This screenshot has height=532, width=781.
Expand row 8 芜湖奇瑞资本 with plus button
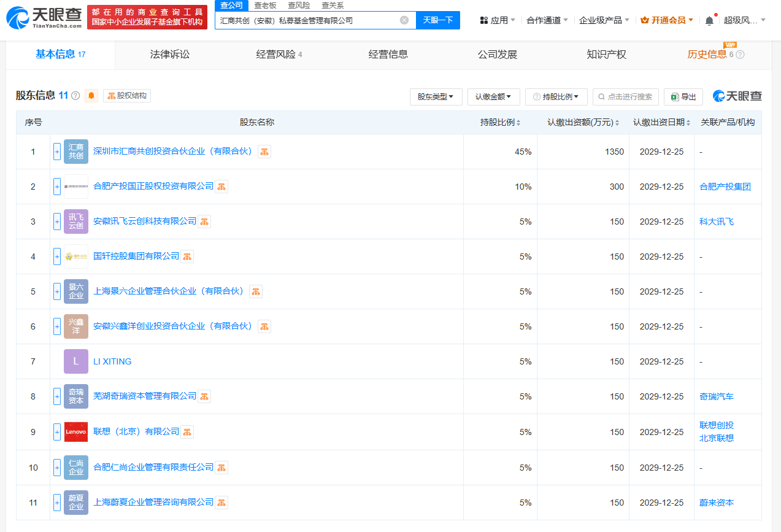pyautogui.click(x=57, y=396)
